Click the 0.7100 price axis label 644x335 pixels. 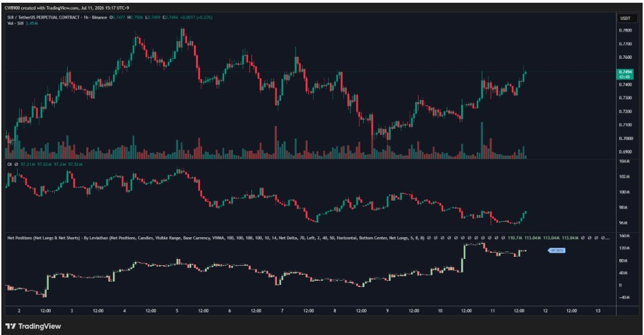point(625,125)
